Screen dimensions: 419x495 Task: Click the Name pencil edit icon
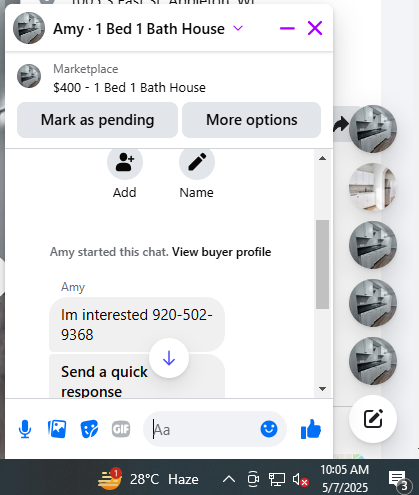click(197, 162)
